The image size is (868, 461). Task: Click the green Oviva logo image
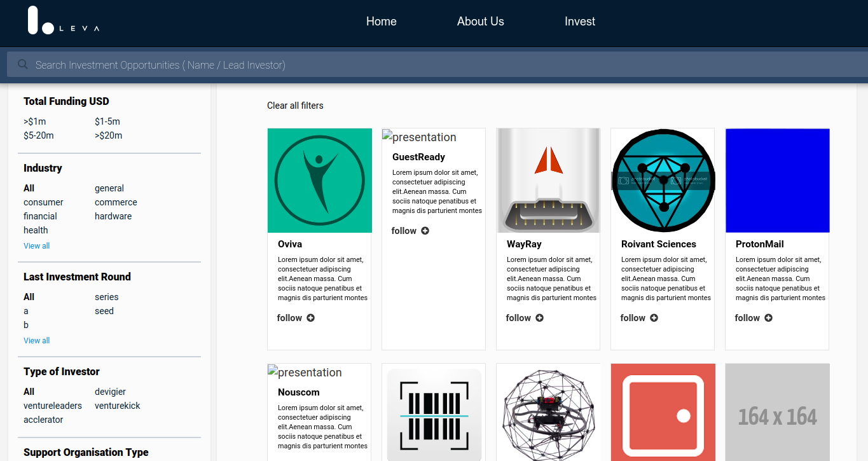(x=319, y=180)
